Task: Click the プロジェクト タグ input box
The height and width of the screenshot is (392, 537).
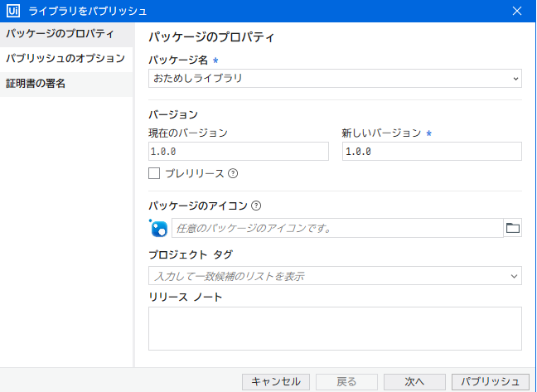Action: pyautogui.click(x=336, y=276)
